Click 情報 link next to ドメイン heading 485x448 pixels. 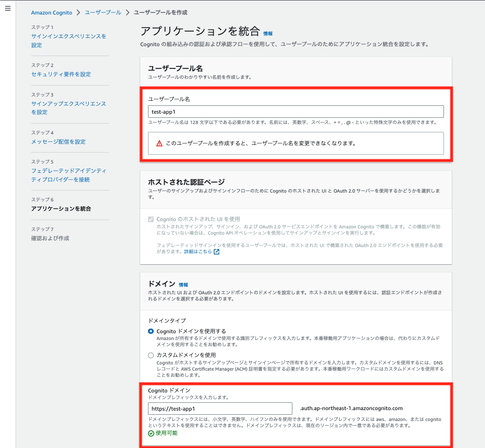183,285
